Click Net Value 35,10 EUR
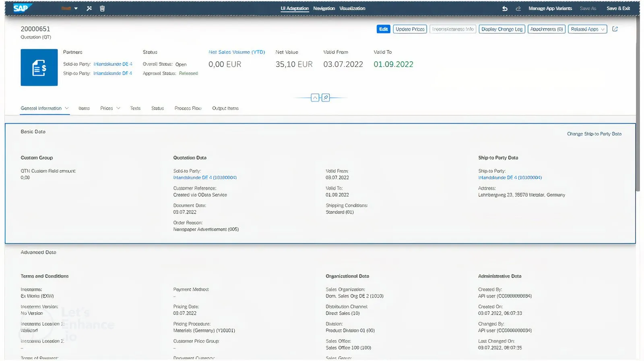Image resolution: width=644 pixels, height=361 pixels. tap(294, 64)
